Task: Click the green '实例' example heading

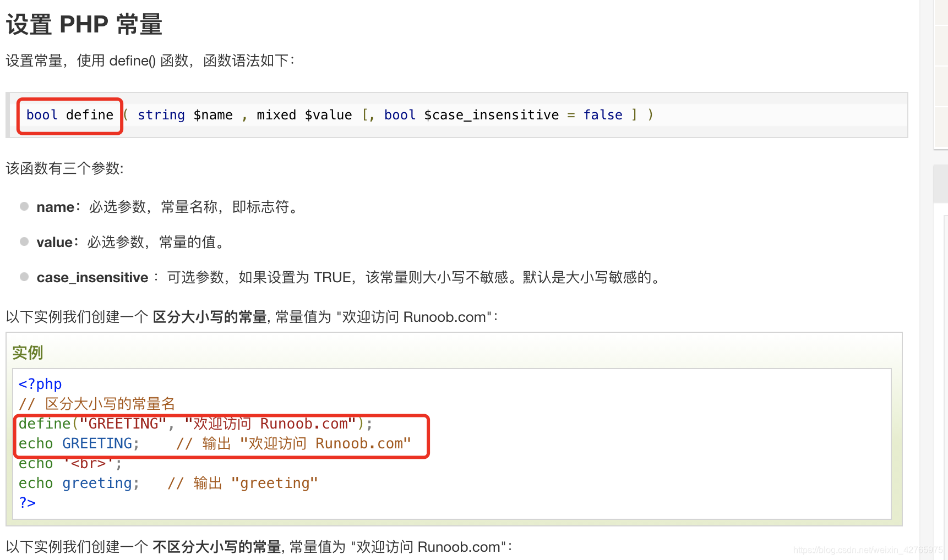Action: 28,352
